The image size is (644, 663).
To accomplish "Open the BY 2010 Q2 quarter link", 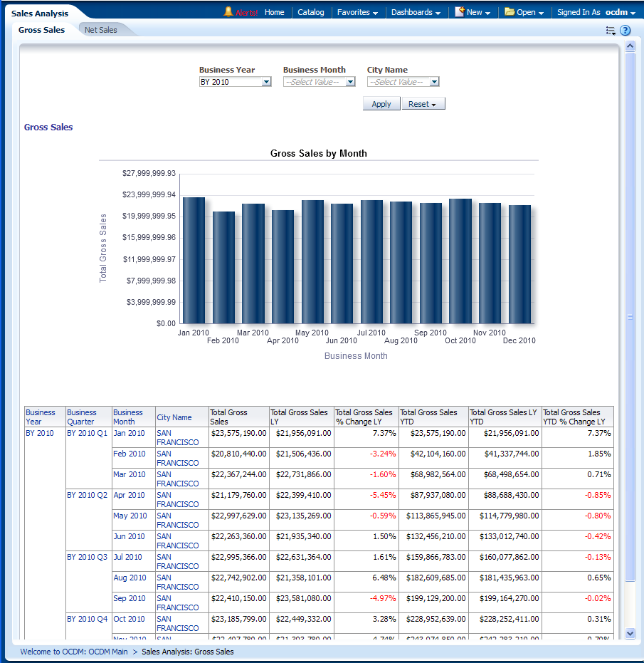I will click(x=88, y=495).
